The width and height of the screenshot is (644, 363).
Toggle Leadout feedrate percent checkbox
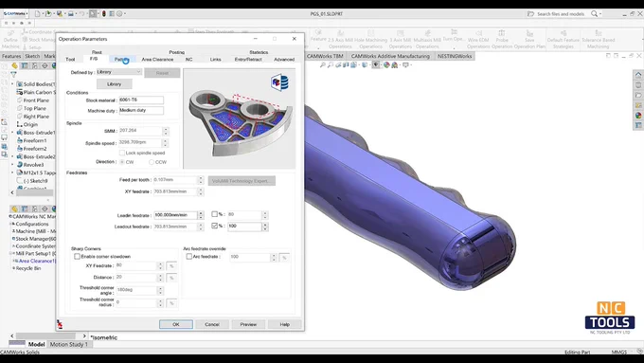tap(214, 226)
